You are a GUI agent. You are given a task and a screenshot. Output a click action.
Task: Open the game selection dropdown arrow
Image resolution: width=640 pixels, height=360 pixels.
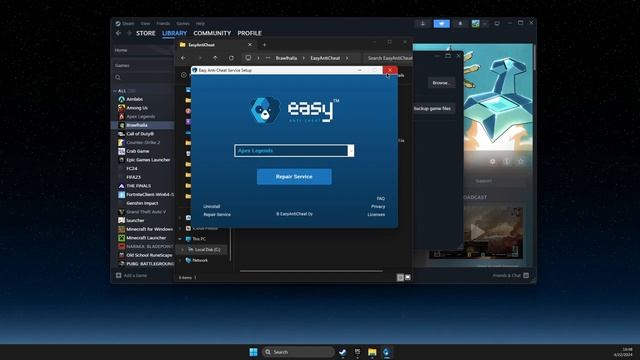pyautogui.click(x=351, y=151)
